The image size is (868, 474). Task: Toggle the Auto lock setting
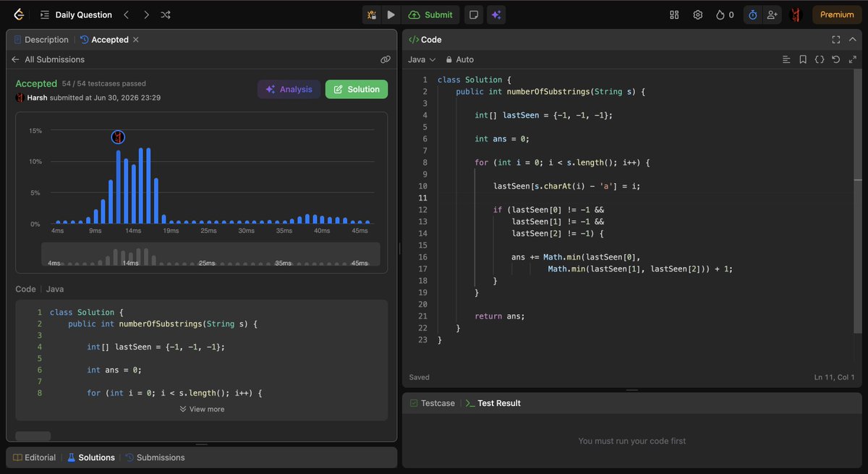click(x=459, y=59)
